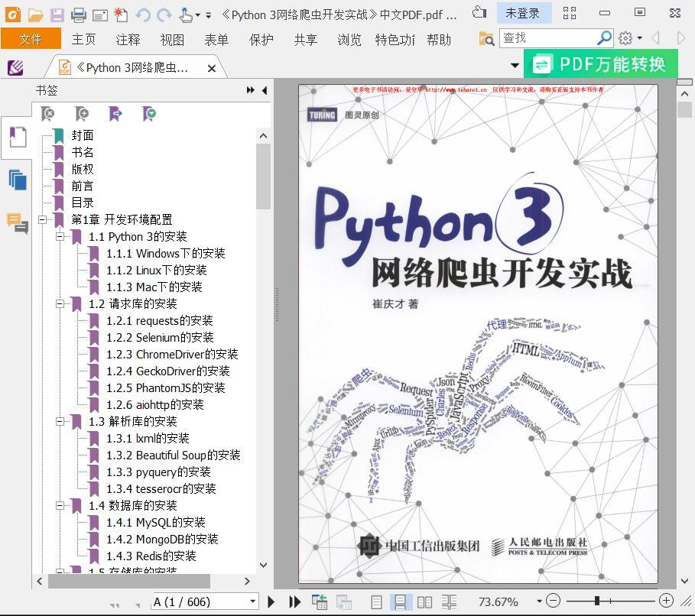
Task: Close the Python 3网络爬虫 document tab
Action: [212, 68]
